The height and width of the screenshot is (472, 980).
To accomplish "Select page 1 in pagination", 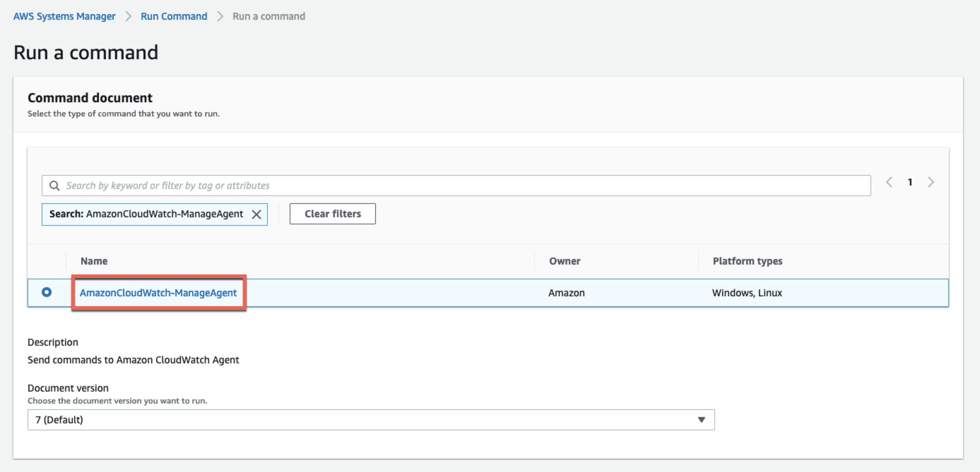I will tap(910, 182).
